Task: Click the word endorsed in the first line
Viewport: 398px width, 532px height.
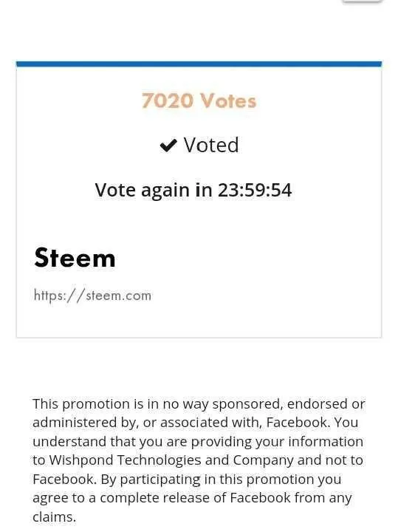Action: pyautogui.click(x=318, y=403)
